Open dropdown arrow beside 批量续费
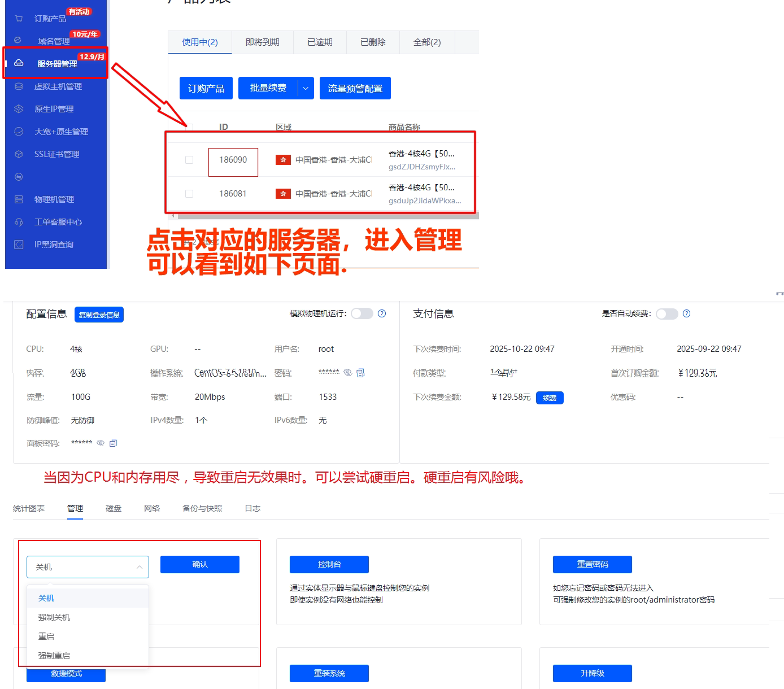The image size is (784, 689). [x=306, y=88]
